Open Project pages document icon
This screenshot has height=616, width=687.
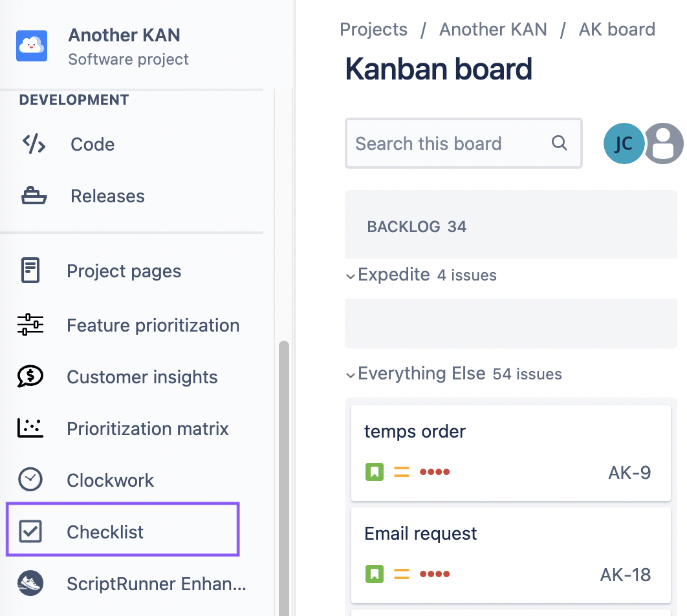(30, 271)
